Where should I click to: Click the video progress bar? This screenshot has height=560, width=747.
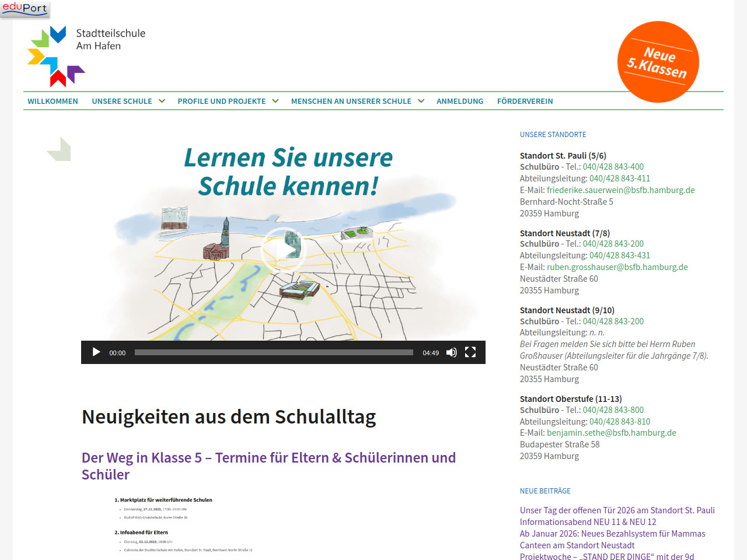point(274,352)
